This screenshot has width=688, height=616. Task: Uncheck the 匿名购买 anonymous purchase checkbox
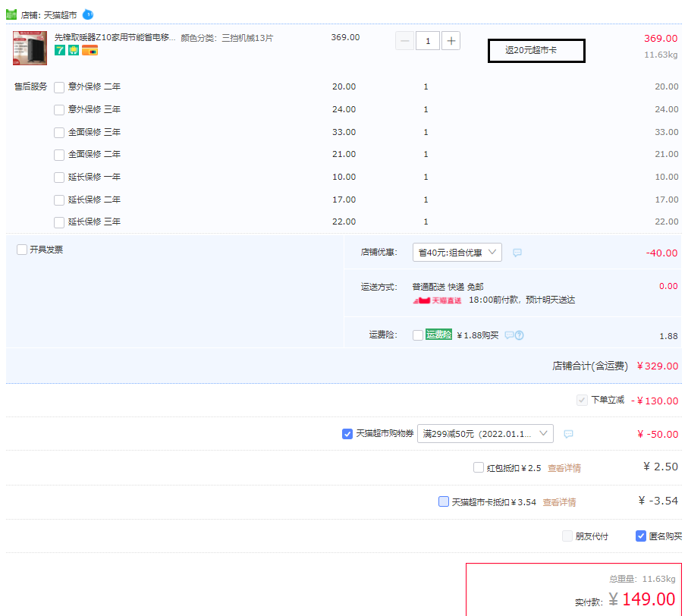(x=641, y=536)
